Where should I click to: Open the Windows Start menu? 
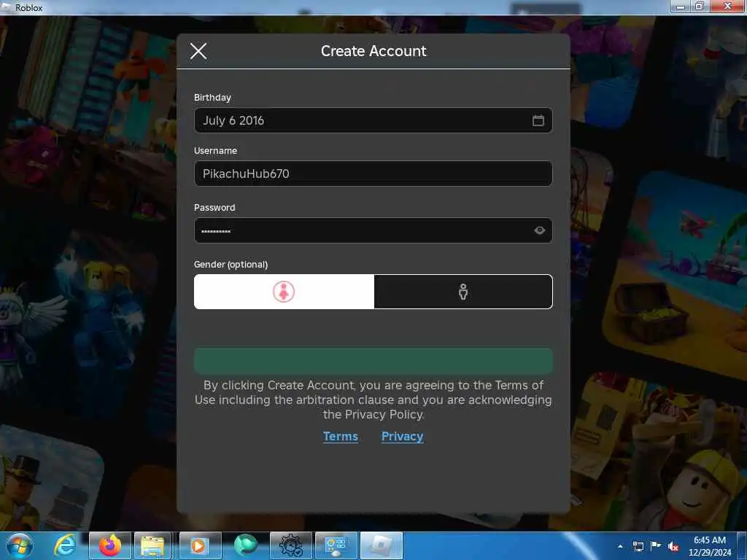tap(20, 545)
